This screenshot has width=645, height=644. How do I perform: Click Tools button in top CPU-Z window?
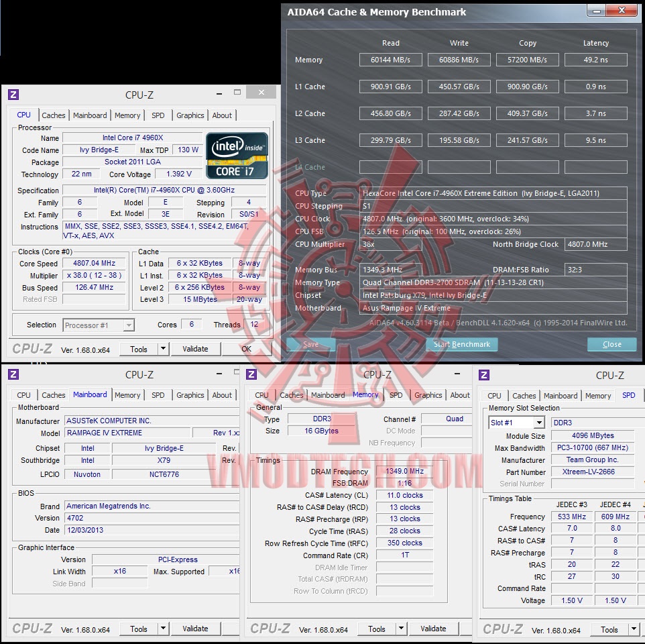[x=139, y=349]
